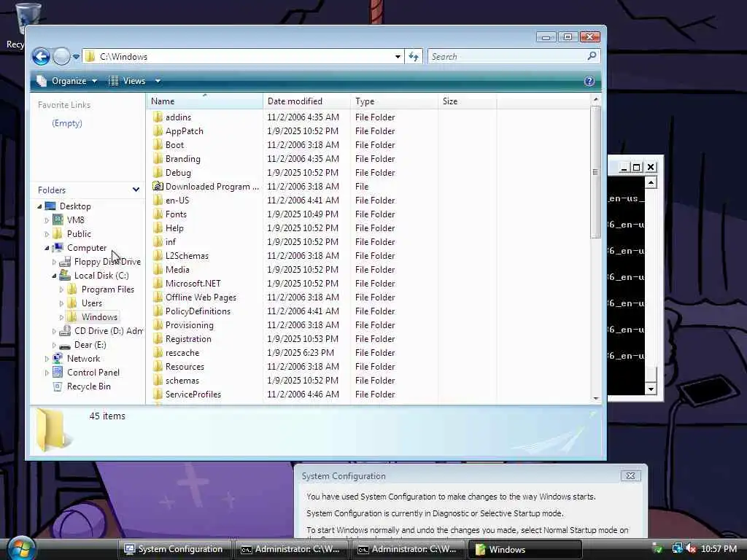Select the en-US folder icon
747x560 pixels.
click(158, 200)
